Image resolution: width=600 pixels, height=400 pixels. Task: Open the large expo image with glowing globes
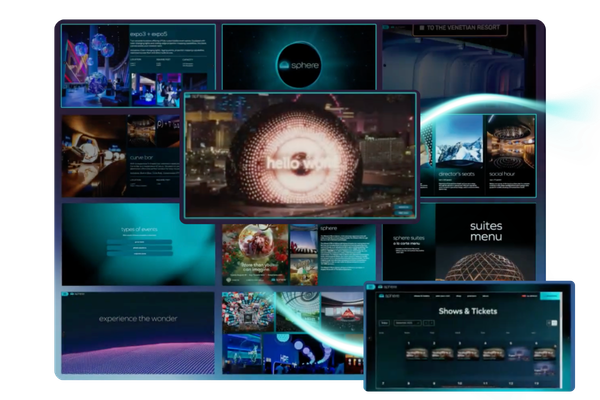(95, 66)
